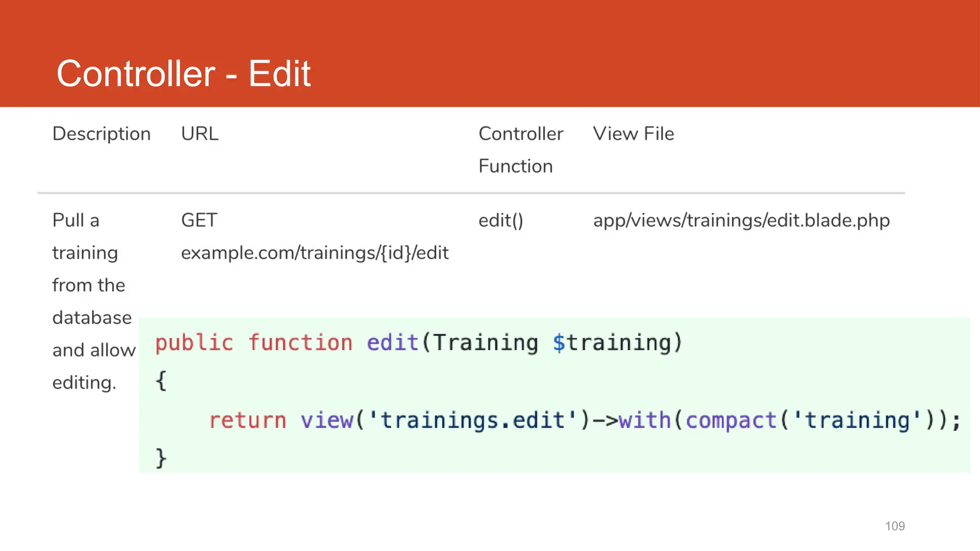Click the 'View File' column header
980x551 pixels.
[633, 134]
